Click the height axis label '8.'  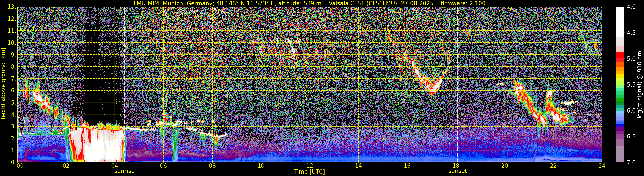[13, 67]
